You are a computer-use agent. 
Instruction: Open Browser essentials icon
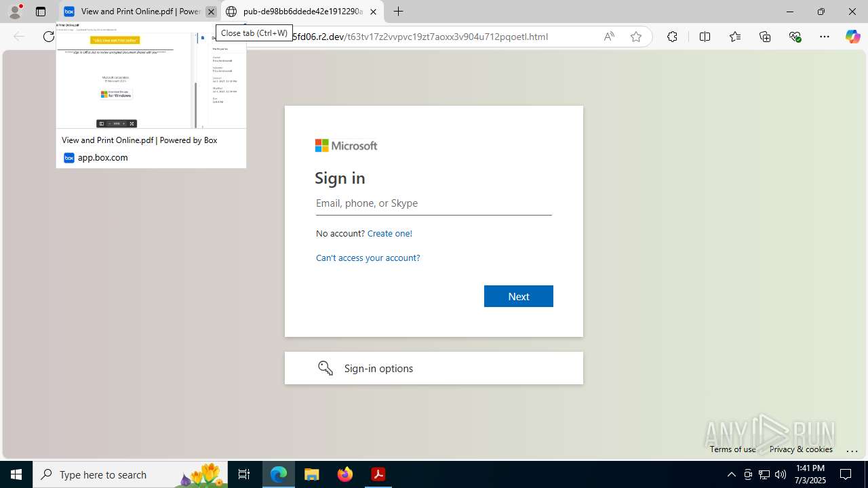point(795,37)
